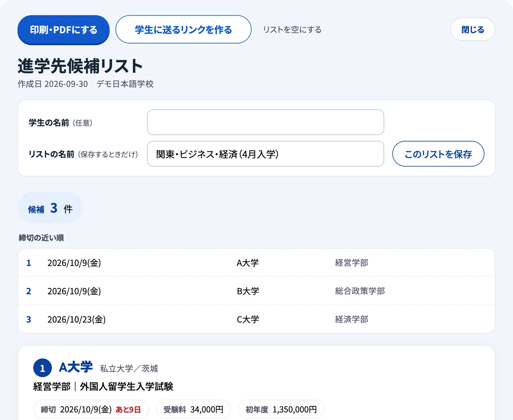Click rank number 2 in the list
This screenshot has width=513, height=420.
coord(29,291)
